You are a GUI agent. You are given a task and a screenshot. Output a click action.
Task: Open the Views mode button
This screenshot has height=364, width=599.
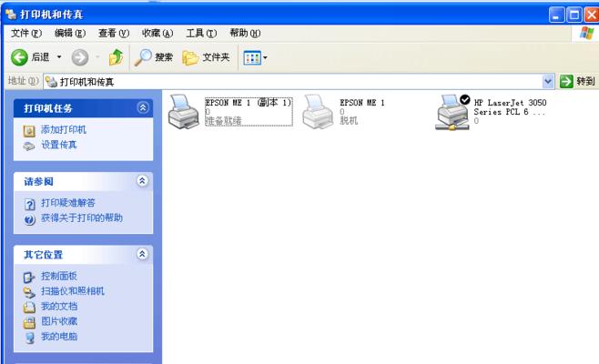(x=252, y=57)
